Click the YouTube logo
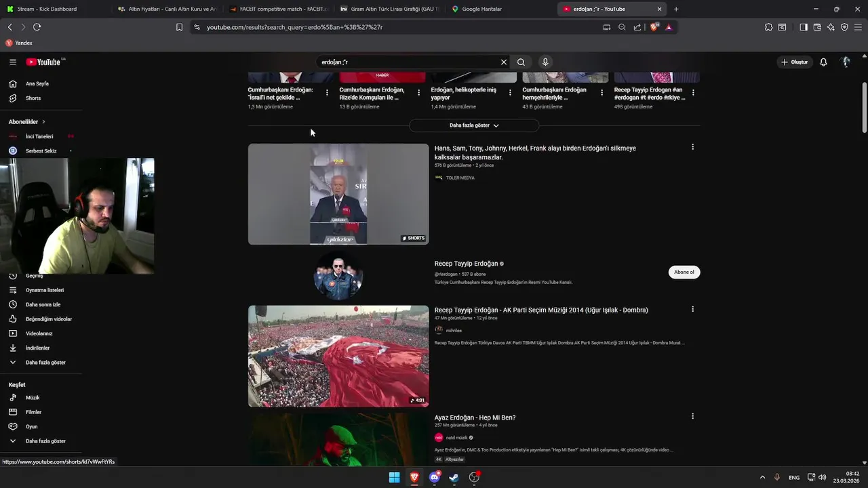Screen dimensions: 868x488 pos(44,62)
